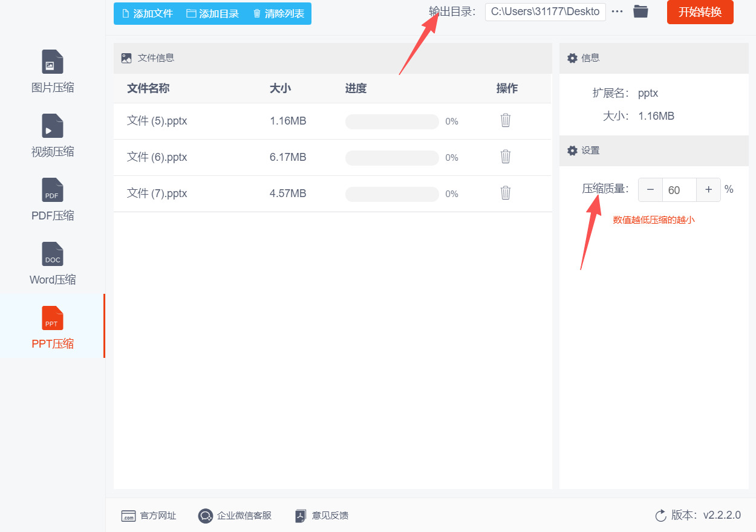Select file row 文件 (5).pptx
The height and width of the screenshot is (532, 756).
[333, 121]
